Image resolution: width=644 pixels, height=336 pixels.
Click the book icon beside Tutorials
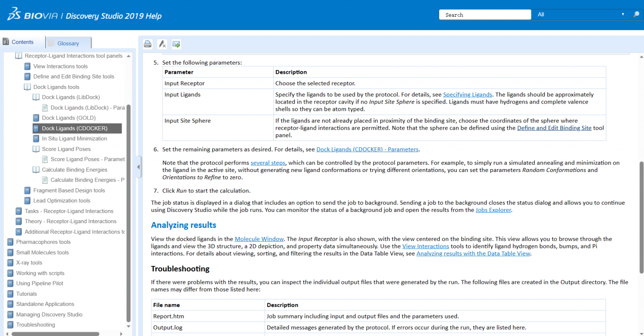(x=10, y=294)
